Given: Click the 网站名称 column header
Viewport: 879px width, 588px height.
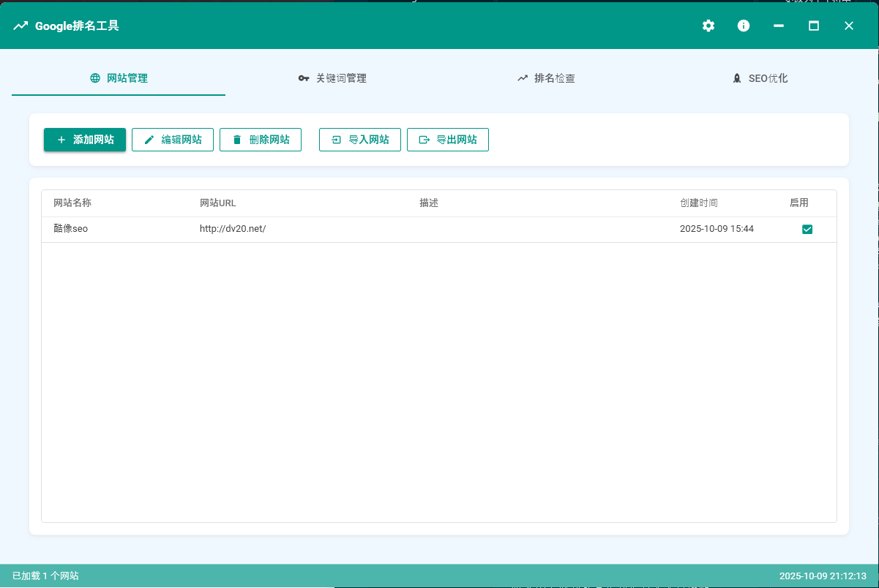Looking at the screenshot, I should (x=72, y=203).
